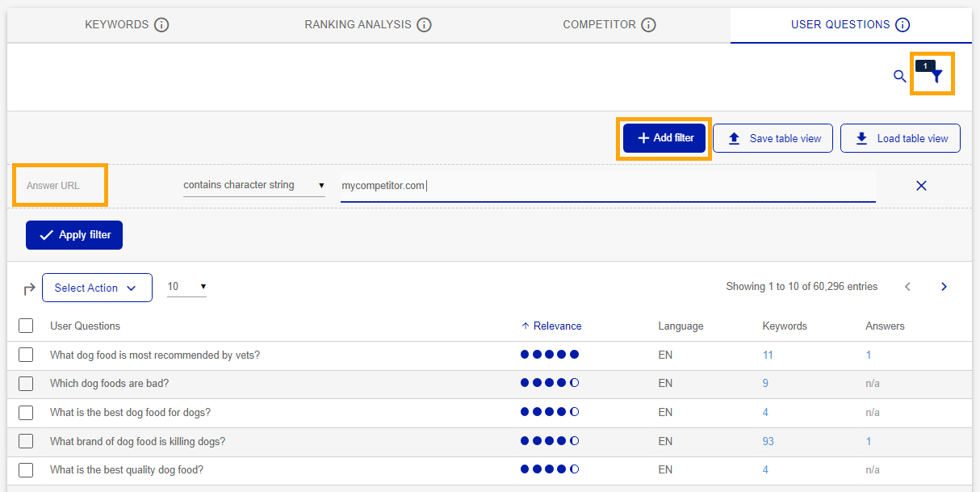This screenshot has height=492, width=980.
Task: Open the 'contains character string' condition dropdown
Action: point(254,185)
